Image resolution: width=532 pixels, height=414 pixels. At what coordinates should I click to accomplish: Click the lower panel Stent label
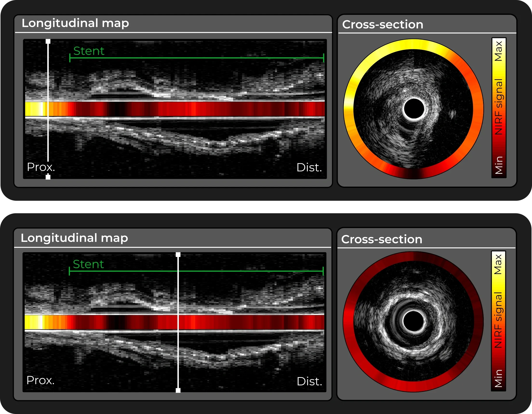pyautogui.click(x=88, y=264)
